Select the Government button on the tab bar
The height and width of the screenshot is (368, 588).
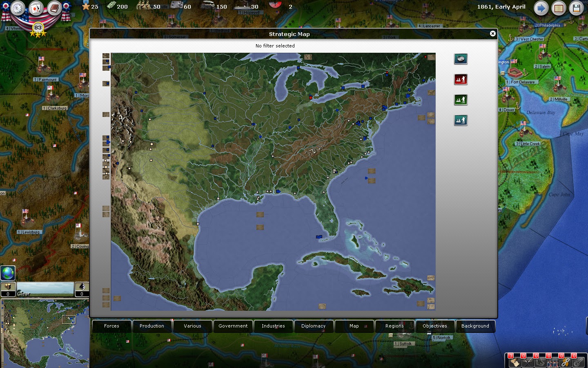pyautogui.click(x=233, y=326)
